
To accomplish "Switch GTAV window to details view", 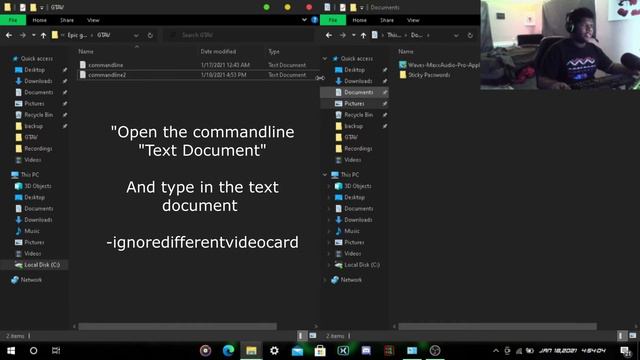I will [301, 336].
